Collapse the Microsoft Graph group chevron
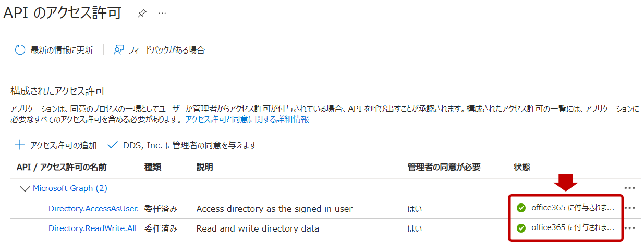 click(25, 188)
